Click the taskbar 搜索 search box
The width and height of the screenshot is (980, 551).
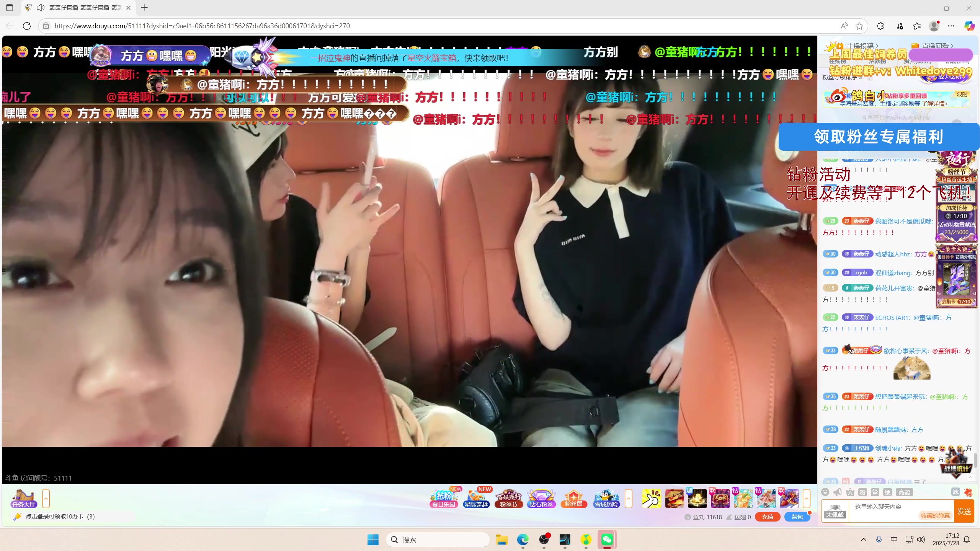point(438,540)
